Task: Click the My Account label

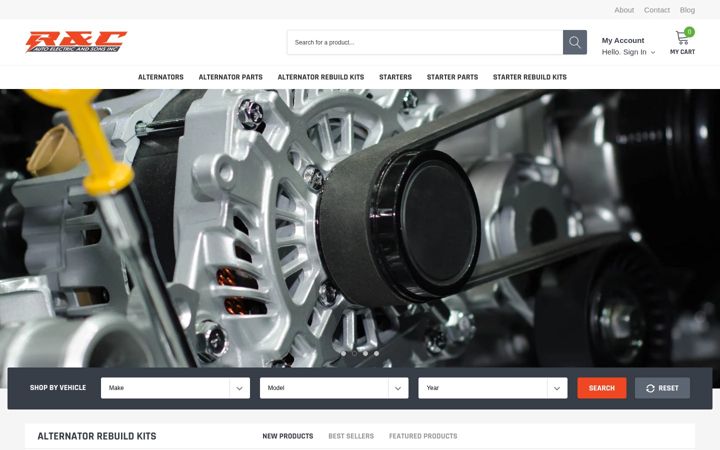Action: pos(623,40)
